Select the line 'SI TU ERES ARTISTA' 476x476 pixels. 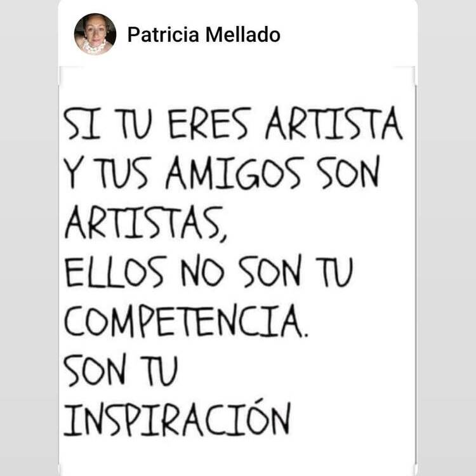coord(233,123)
